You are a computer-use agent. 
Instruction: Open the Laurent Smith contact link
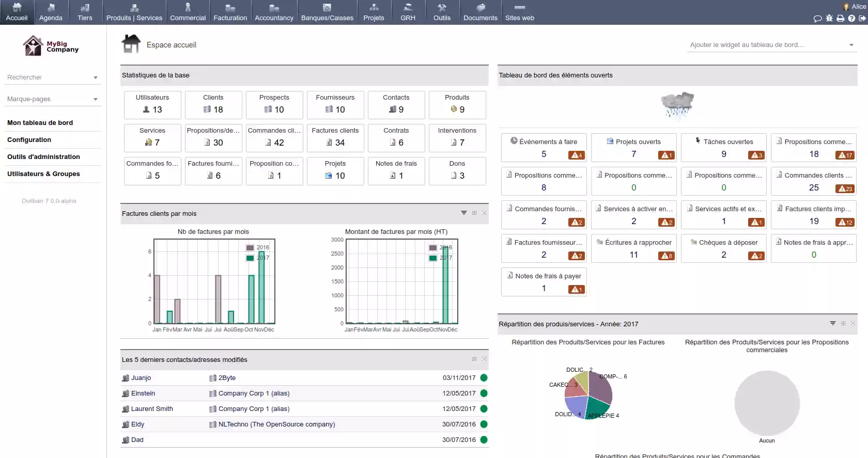point(152,408)
